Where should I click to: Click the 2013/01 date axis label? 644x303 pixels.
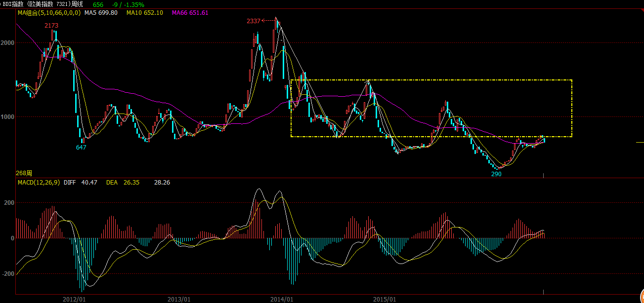click(179, 299)
